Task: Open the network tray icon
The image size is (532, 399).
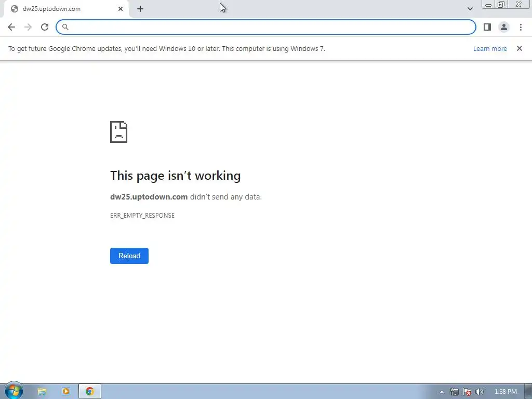Action: pyautogui.click(x=454, y=392)
